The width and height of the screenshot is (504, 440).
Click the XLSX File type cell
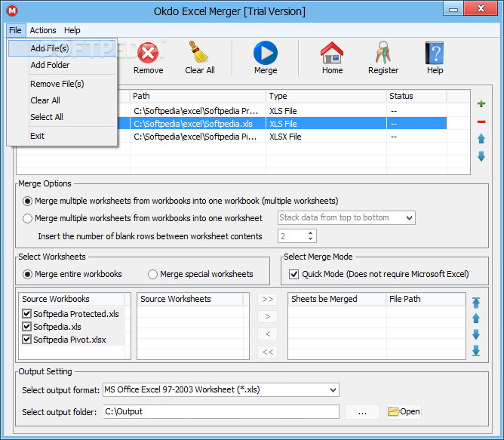click(x=326, y=137)
